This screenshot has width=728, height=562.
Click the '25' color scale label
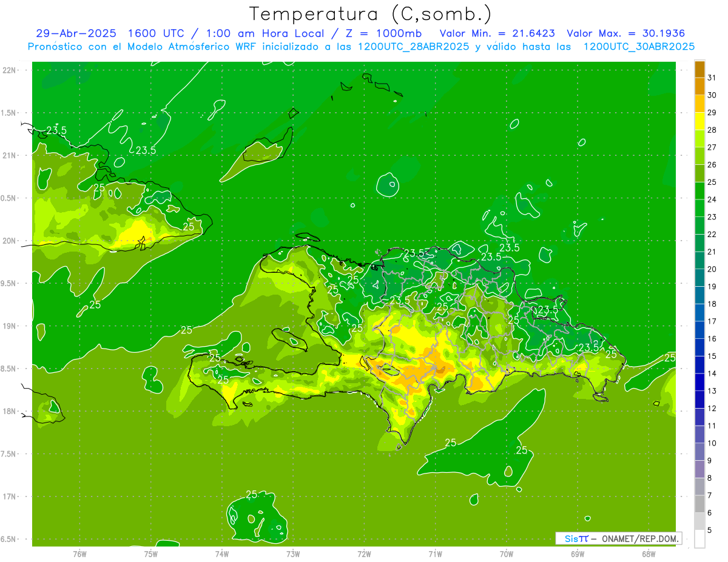(x=712, y=182)
